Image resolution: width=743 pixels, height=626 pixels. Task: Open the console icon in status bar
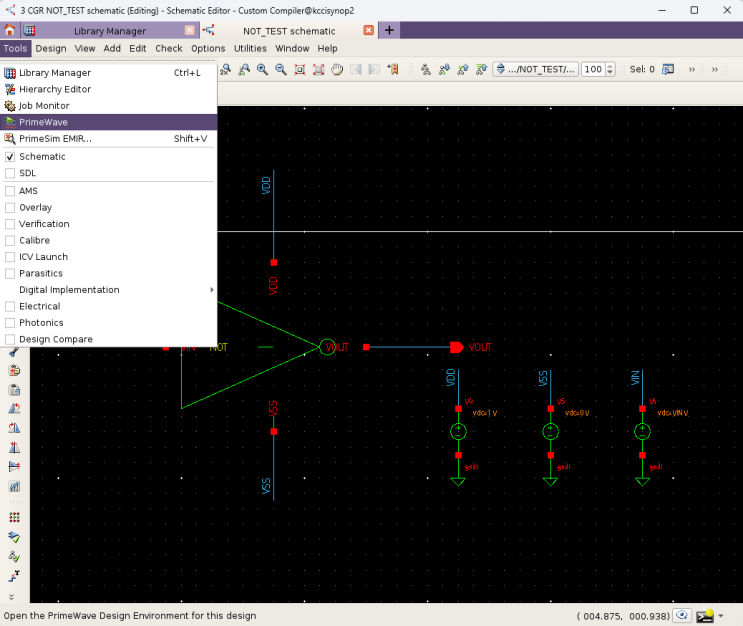(707, 616)
